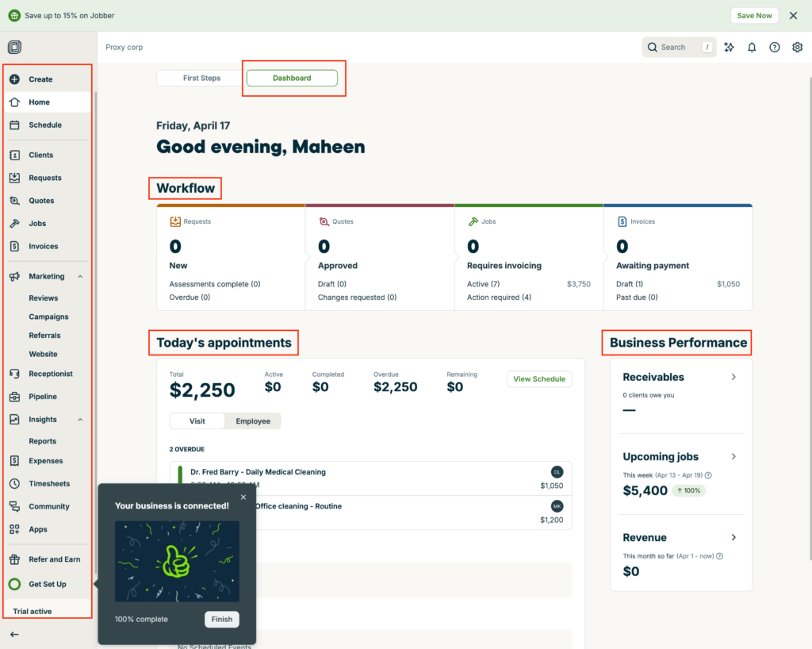The width and height of the screenshot is (812, 649).
Task: Open the Requests workflow card
Action: pyautogui.click(x=231, y=258)
